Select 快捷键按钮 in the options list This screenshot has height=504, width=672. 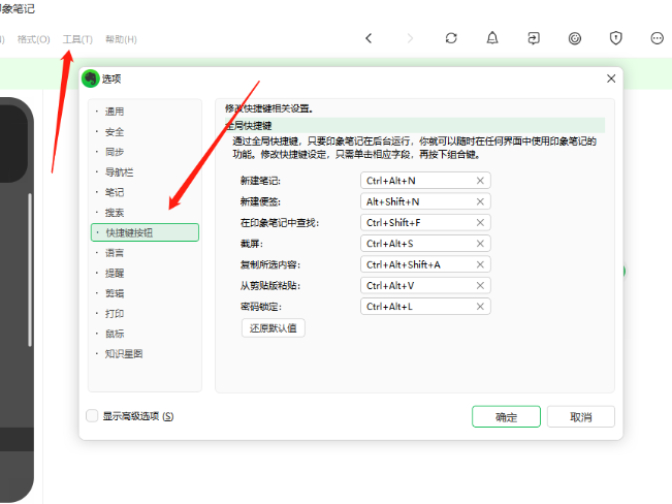click(145, 233)
